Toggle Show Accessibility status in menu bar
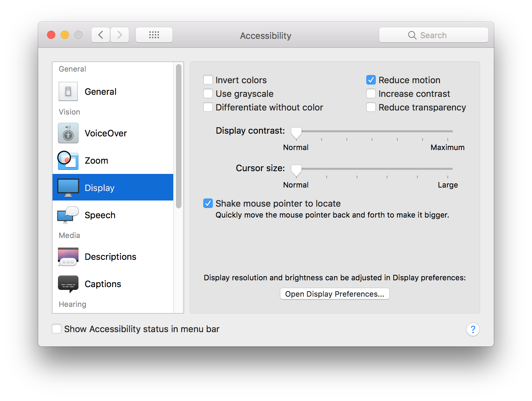Image resolution: width=532 pixels, height=401 pixels. point(57,329)
